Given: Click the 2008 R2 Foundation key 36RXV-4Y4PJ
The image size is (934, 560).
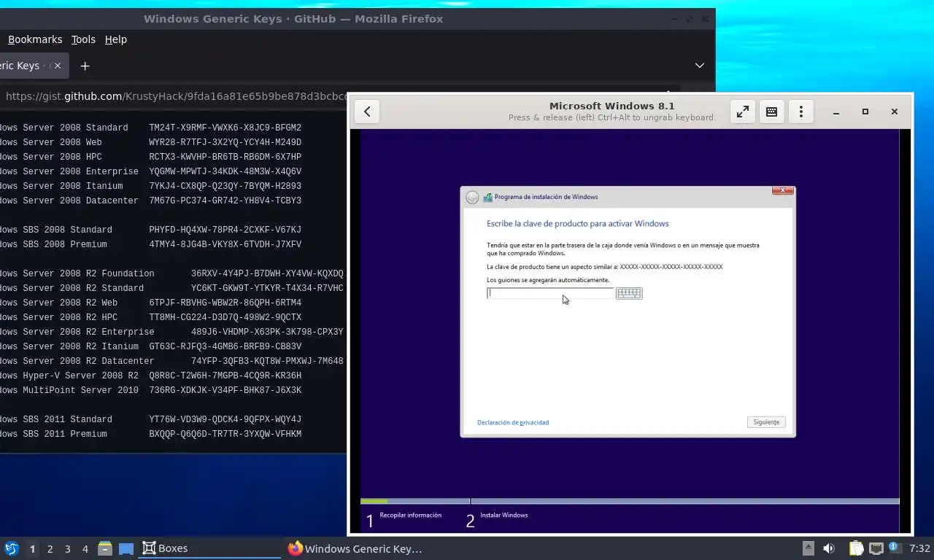Looking at the screenshot, I should point(267,273).
